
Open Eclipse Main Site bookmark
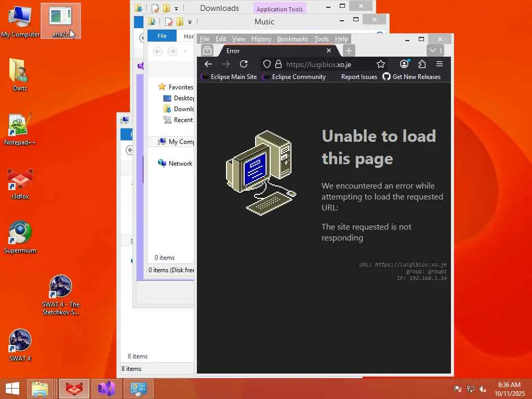(x=229, y=77)
